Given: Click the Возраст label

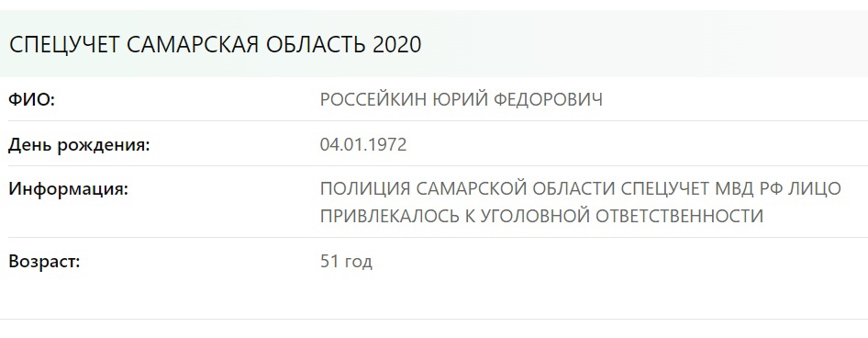Looking at the screenshot, I should click(44, 261).
